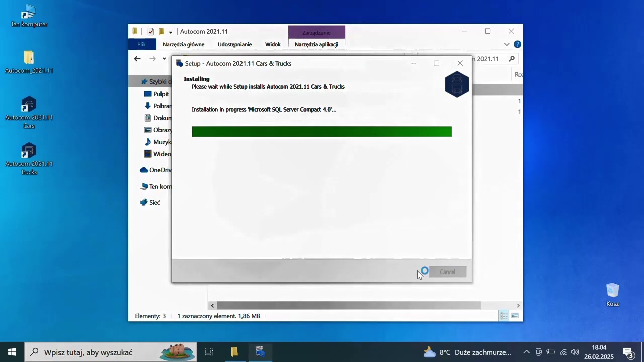Close the Setup dialog window

460,63
